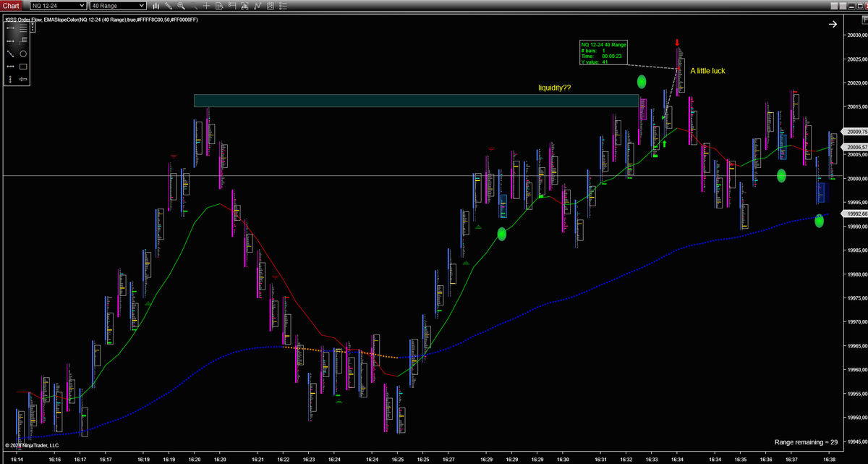Select the 'A little luck' text annotation

click(707, 71)
